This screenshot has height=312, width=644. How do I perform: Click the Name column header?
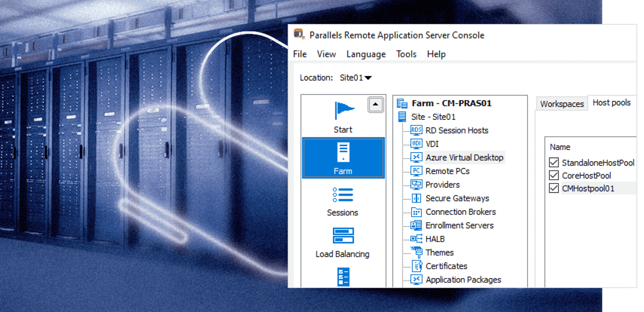click(560, 147)
